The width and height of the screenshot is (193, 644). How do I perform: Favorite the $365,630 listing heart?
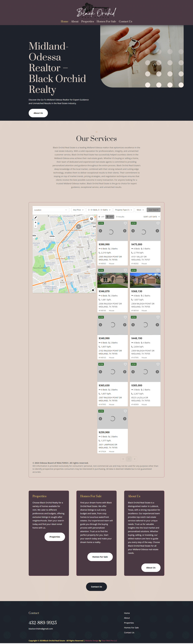[x=125, y=364]
